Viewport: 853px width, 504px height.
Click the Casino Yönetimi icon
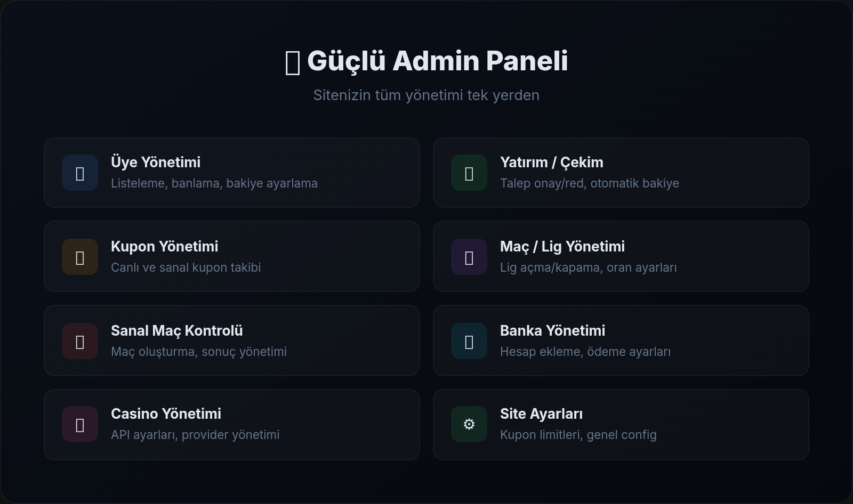(80, 424)
